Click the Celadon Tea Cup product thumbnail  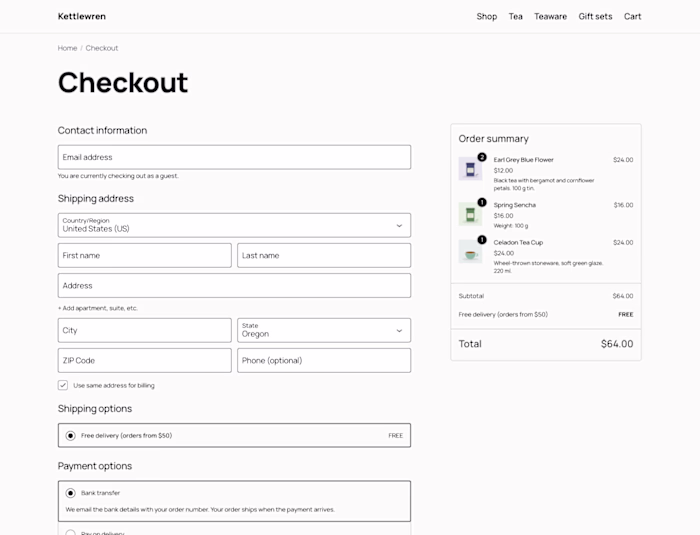point(470,252)
